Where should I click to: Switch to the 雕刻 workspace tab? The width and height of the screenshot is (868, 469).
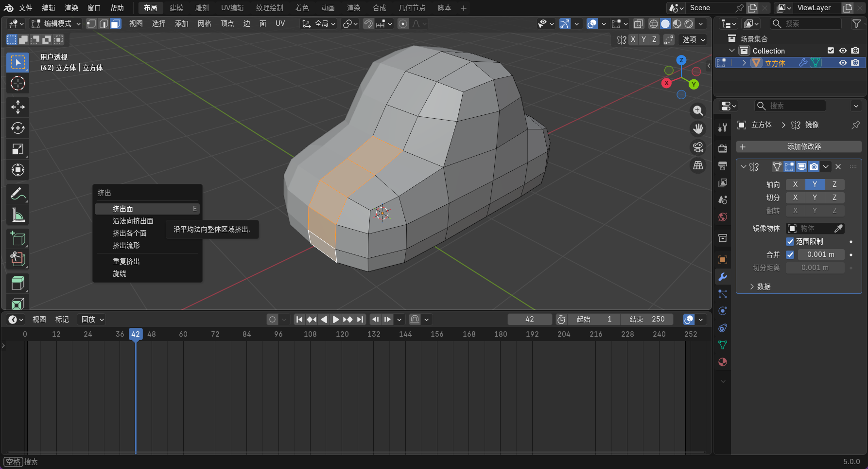(202, 8)
